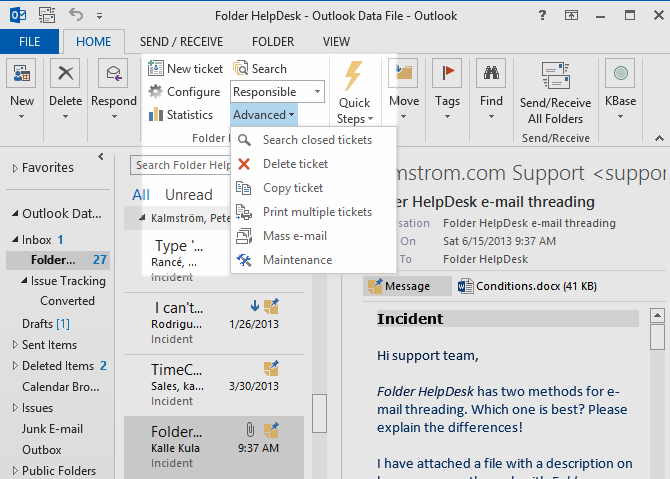This screenshot has height=479, width=670.
Task: Show All messages filter
Action: [x=141, y=195]
